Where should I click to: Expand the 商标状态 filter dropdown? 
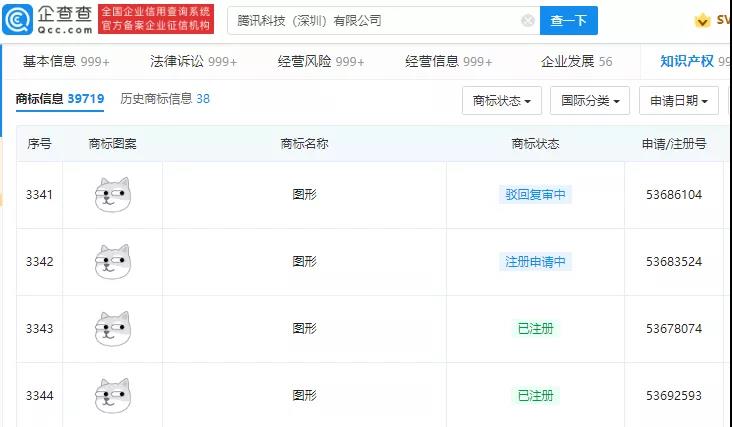click(501, 101)
